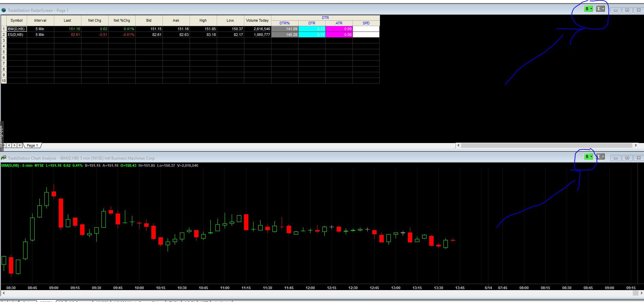Screen dimensions: 644x302
Task: Open interval link dropdown in RadarScreen window
Action: click(600, 9)
